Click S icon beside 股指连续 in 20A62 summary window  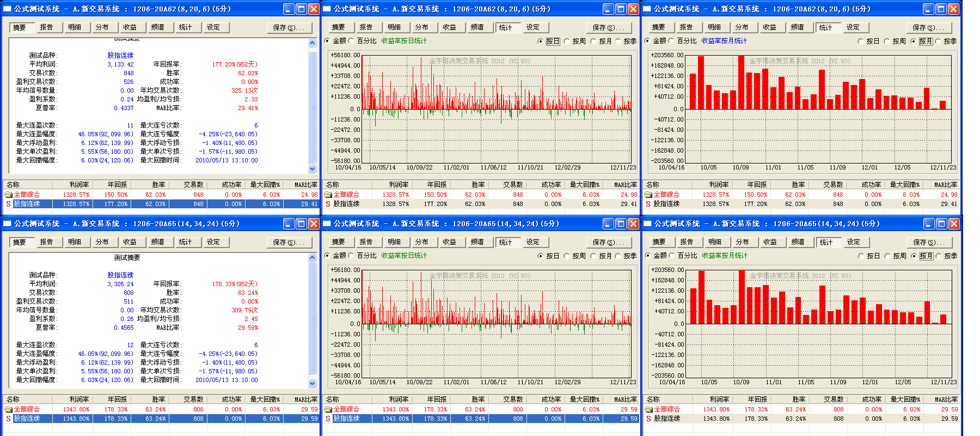[x=8, y=204]
